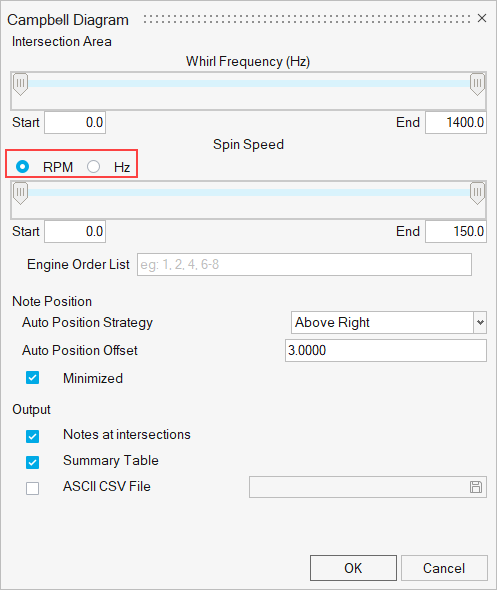497x590 pixels.
Task: Disable the Summary Table checkbox
Action: 32,462
